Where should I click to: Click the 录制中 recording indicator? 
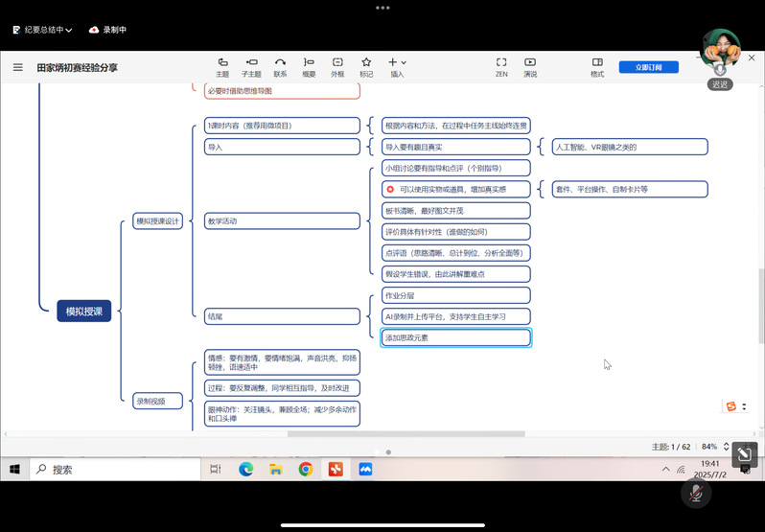click(x=107, y=30)
